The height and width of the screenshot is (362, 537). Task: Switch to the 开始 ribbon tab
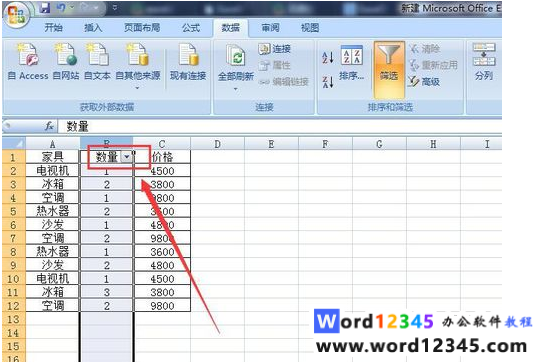[53, 27]
